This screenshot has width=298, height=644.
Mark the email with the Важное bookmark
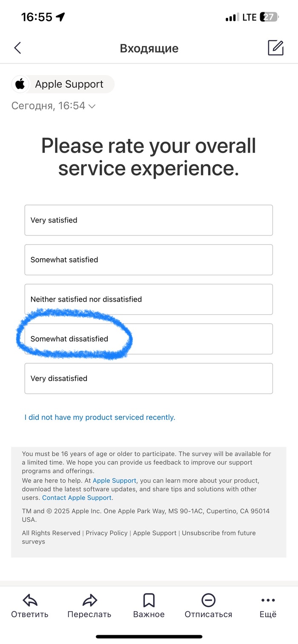click(x=149, y=600)
